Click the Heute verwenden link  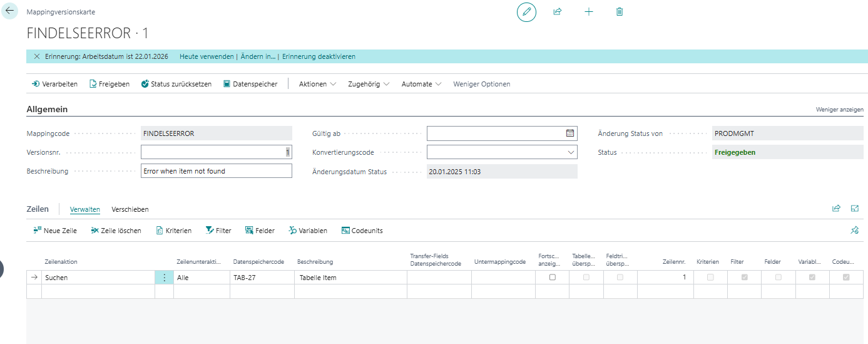207,56
